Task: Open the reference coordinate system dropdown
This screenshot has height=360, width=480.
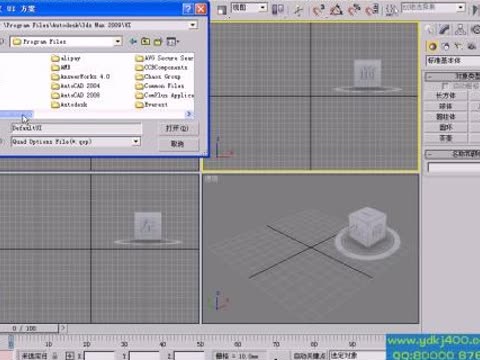Action: (263, 8)
